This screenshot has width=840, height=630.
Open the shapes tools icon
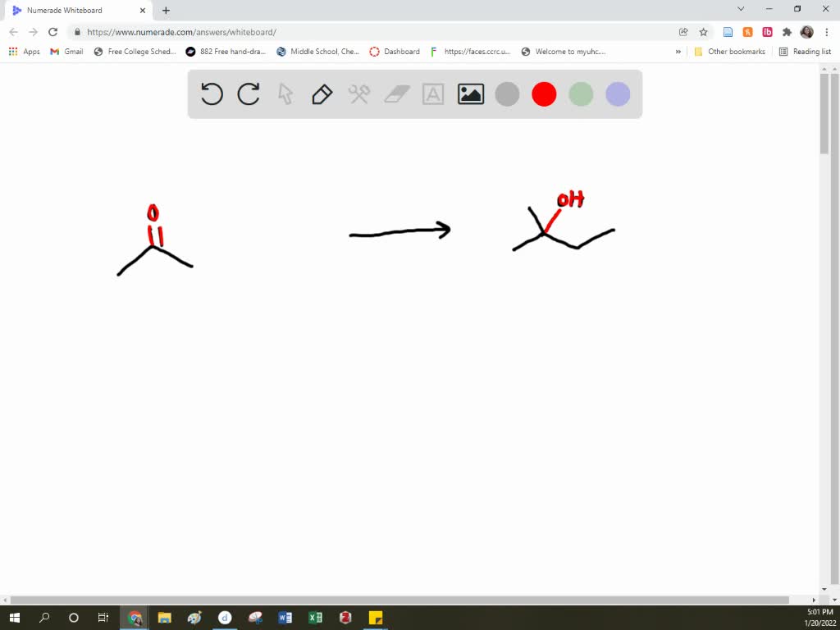pyautogui.click(x=358, y=94)
